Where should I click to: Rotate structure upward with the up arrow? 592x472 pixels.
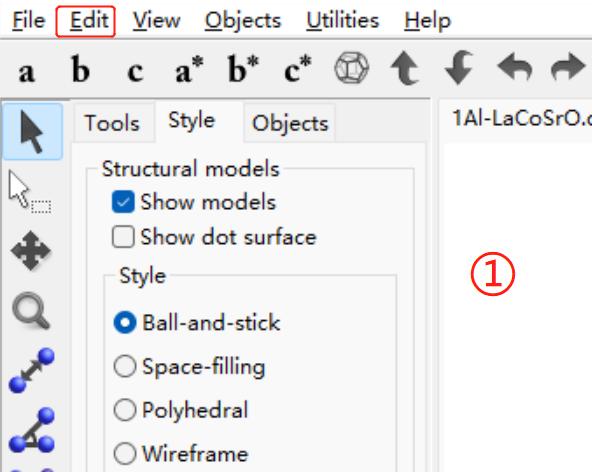point(405,68)
